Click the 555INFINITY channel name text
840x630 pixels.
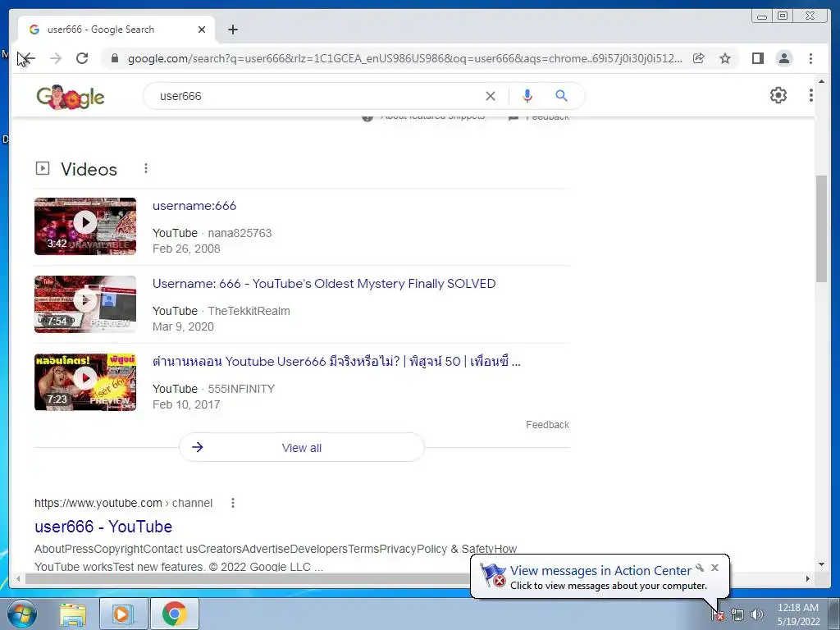click(241, 389)
